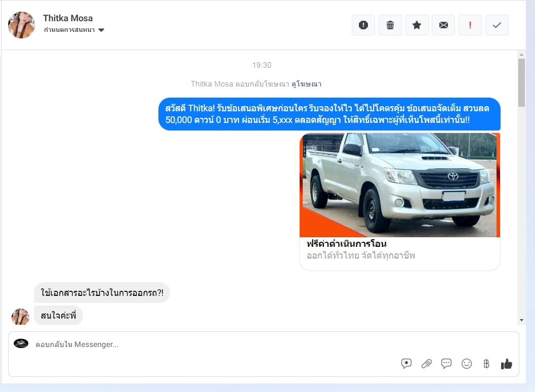The height and width of the screenshot is (392, 535).
Task: Click ฟรีค่าดำเนินการโอน ad title
Action: point(346,244)
